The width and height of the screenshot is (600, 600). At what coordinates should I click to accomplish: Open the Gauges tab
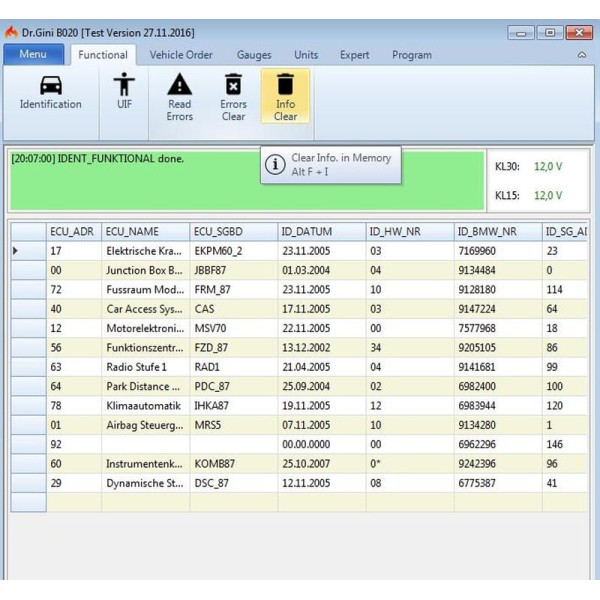253,55
